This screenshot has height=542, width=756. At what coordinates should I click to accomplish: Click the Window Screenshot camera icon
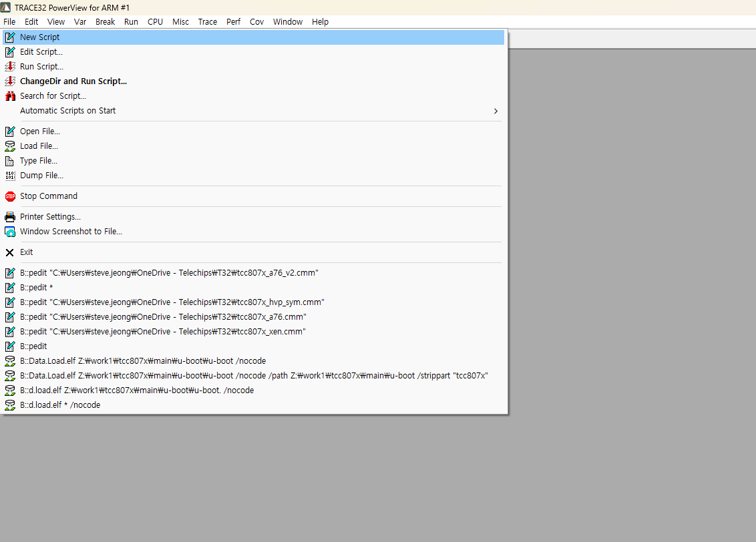tap(9, 232)
